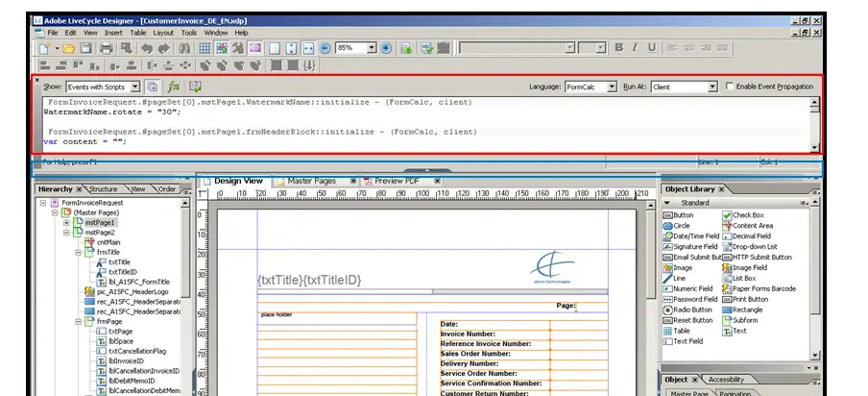This screenshot has width=868, height=396.
Task: Click the New document icon in toolbar
Action: (44, 48)
